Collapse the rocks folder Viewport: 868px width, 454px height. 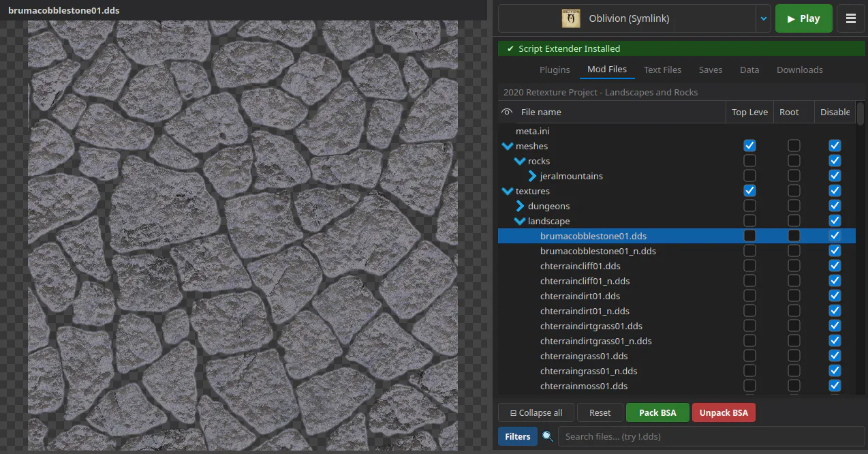[x=519, y=161]
